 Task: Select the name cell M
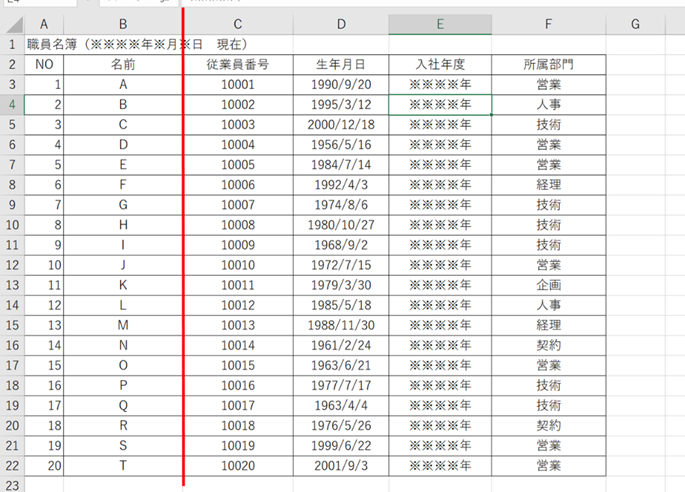(x=122, y=325)
